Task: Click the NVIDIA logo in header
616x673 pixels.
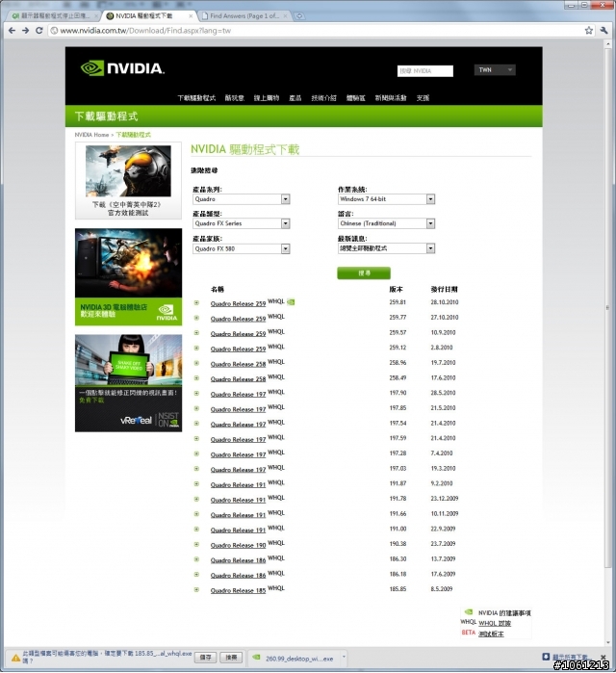Action: [122, 68]
